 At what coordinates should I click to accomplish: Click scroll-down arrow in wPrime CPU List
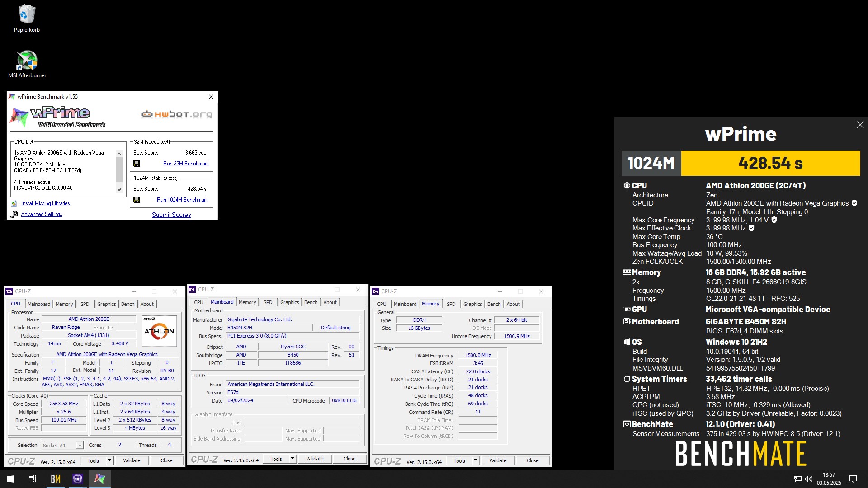point(119,190)
